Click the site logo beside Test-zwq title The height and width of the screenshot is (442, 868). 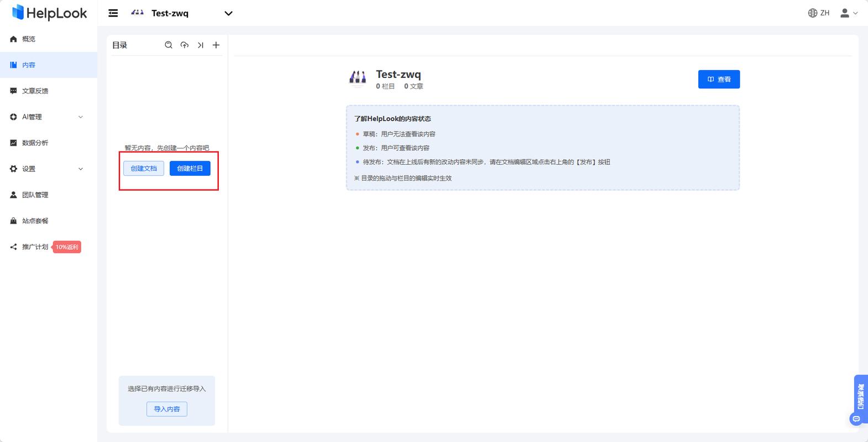[x=357, y=79]
